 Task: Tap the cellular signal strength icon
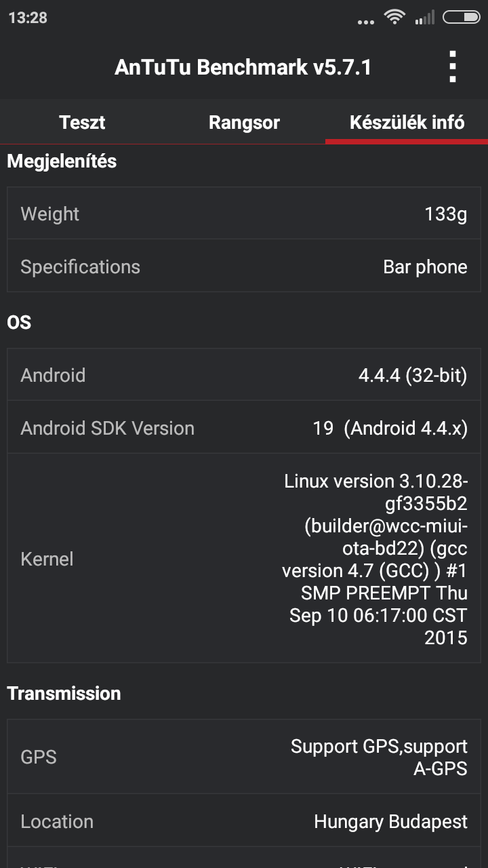pyautogui.click(x=425, y=18)
